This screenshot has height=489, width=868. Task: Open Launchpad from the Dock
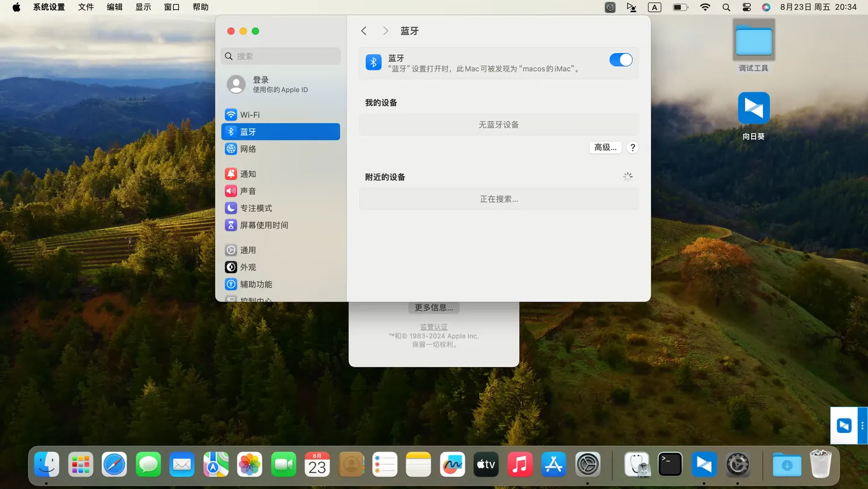tap(80, 464)
